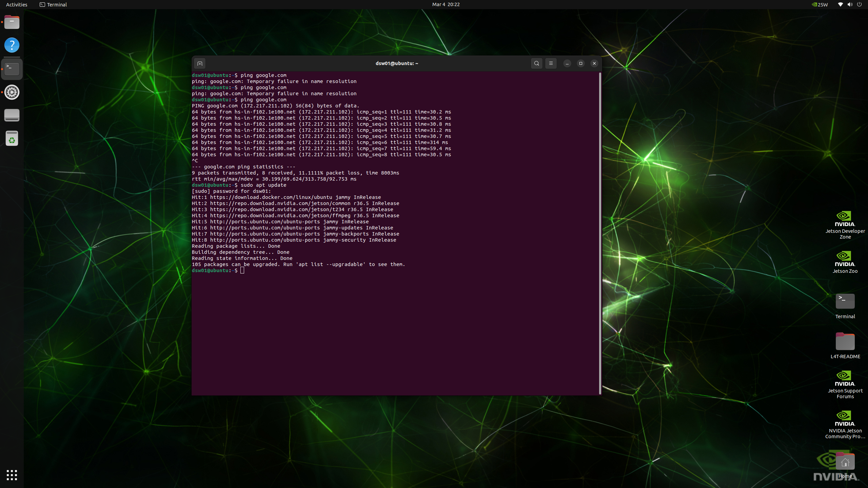
Task: Click the drive icon in dock
Action: click(x=12, y=115)
